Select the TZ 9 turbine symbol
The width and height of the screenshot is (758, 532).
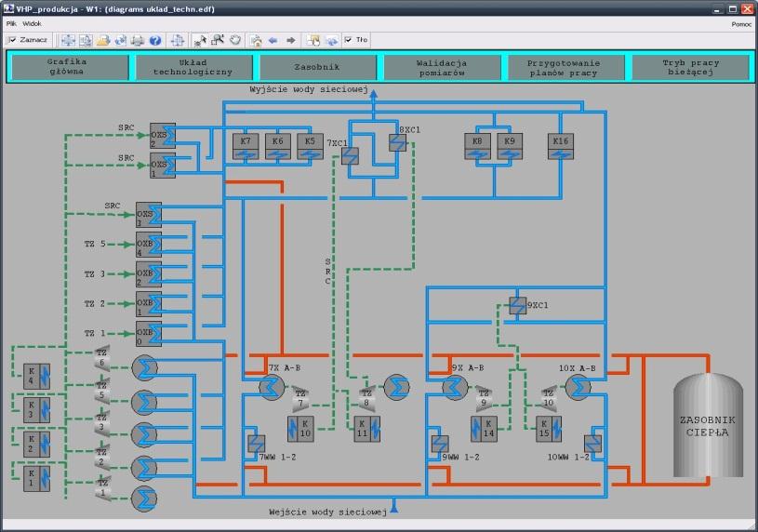pyautogui.click(x=484, y=398)
